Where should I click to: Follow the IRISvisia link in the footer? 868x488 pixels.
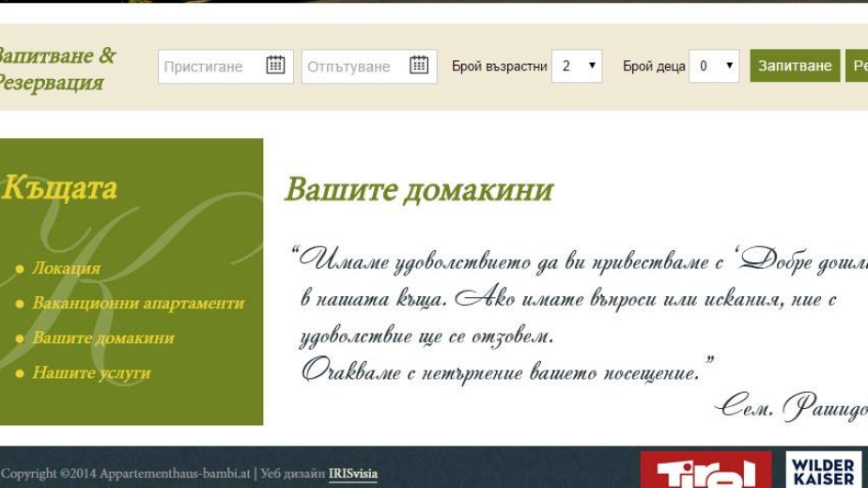(x=353, y=474)
